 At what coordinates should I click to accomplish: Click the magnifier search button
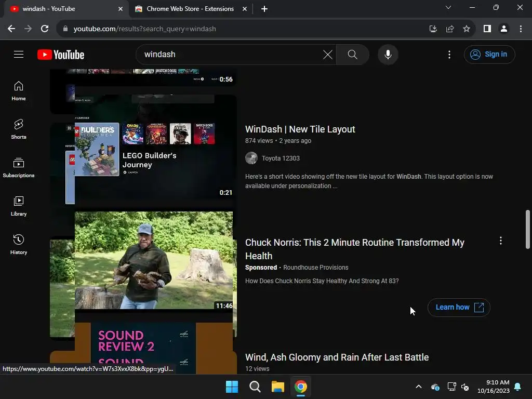353,54
